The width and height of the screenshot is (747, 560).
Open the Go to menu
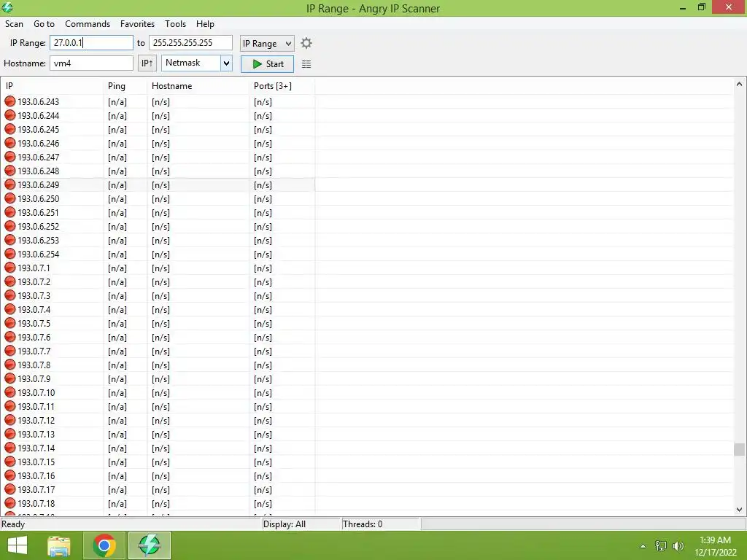point(44,24)
